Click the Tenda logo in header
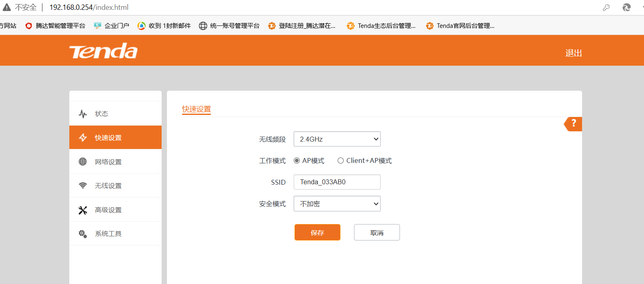This screenshot has height=284, width=644. tap(103, 51)
